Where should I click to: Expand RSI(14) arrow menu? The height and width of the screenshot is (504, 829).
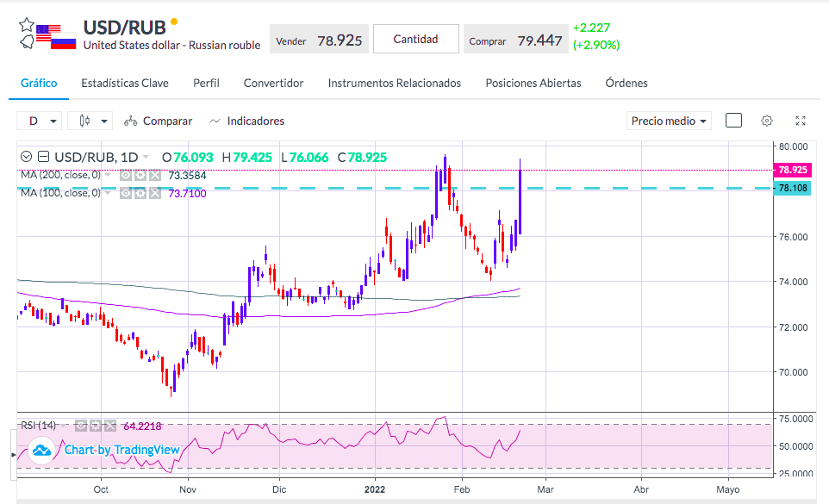click(x=63, y=426)
